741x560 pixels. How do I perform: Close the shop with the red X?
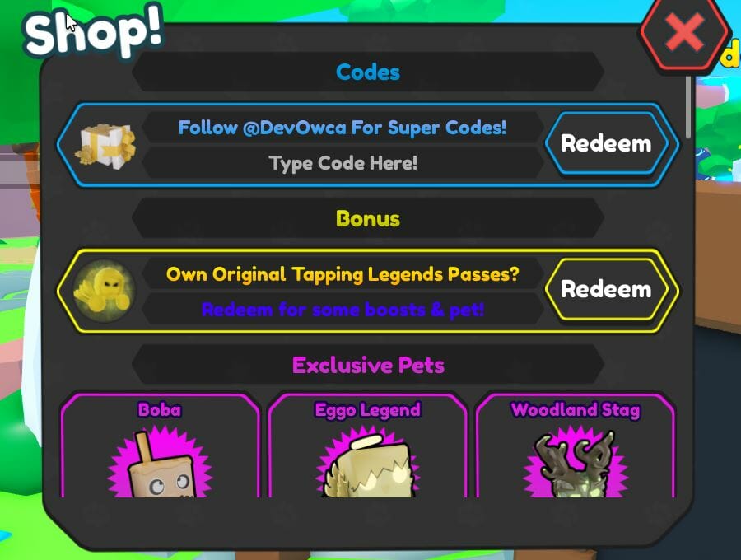[x=684, y=34]
